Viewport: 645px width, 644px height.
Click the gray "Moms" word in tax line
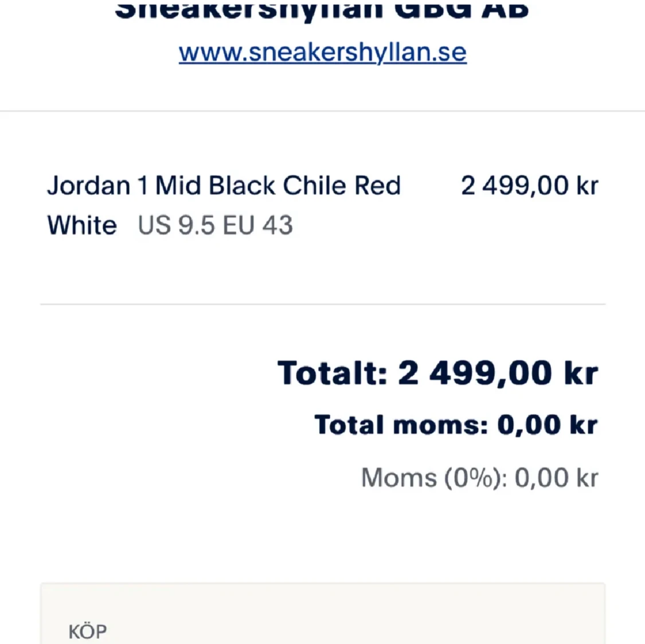coord(398,477)
